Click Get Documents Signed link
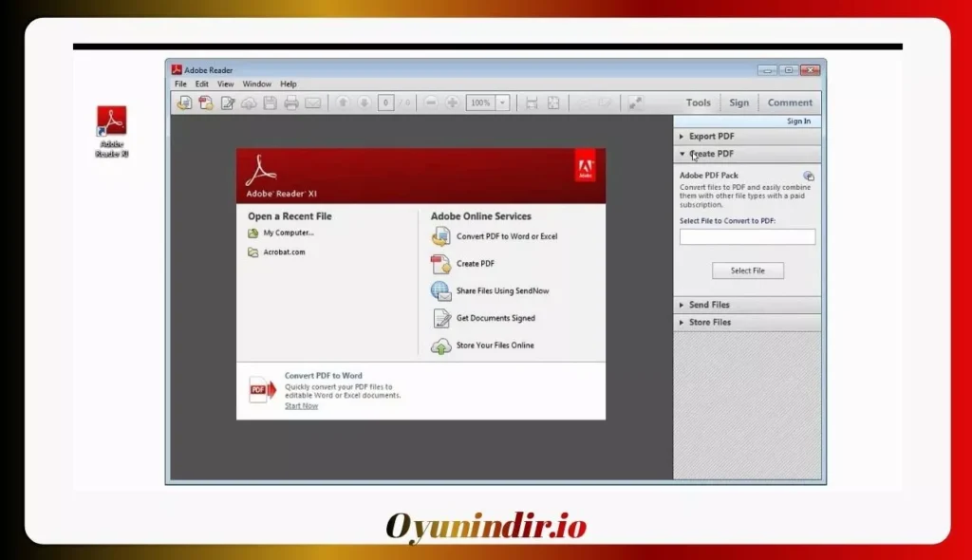 [495, 318]
